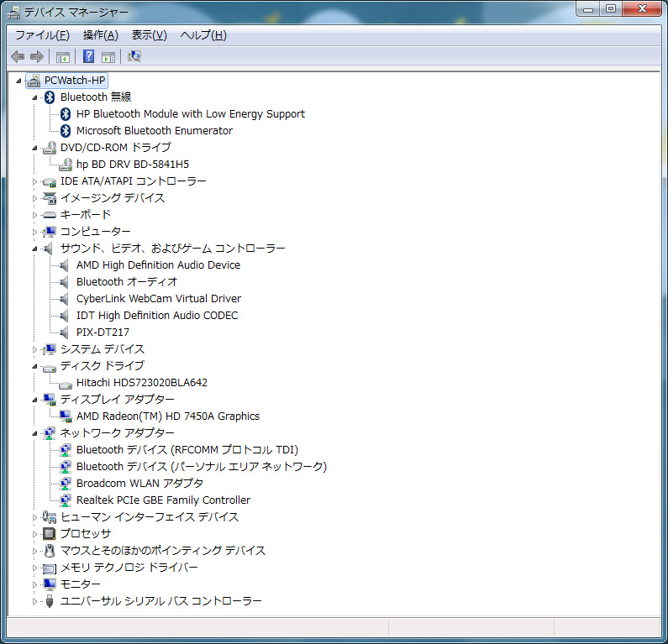Select Realtek PCIe GBE Family Controller

pyautogui.click(x=163, y=500)
